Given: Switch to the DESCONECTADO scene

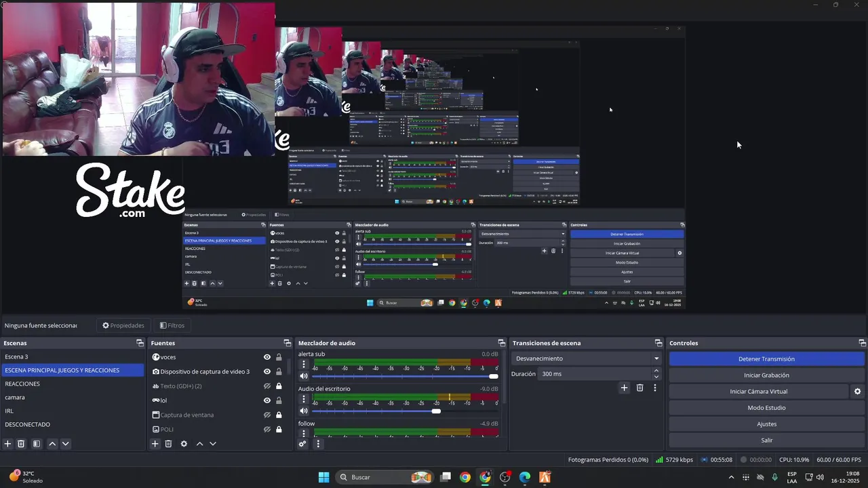Looking at the screenshot, I should coord(73,424).
